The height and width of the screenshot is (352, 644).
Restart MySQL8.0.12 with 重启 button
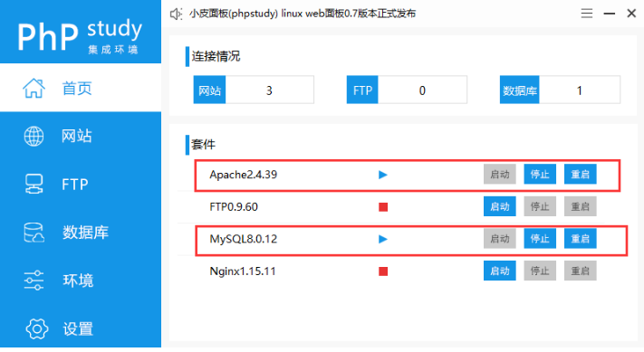point(580,239)
